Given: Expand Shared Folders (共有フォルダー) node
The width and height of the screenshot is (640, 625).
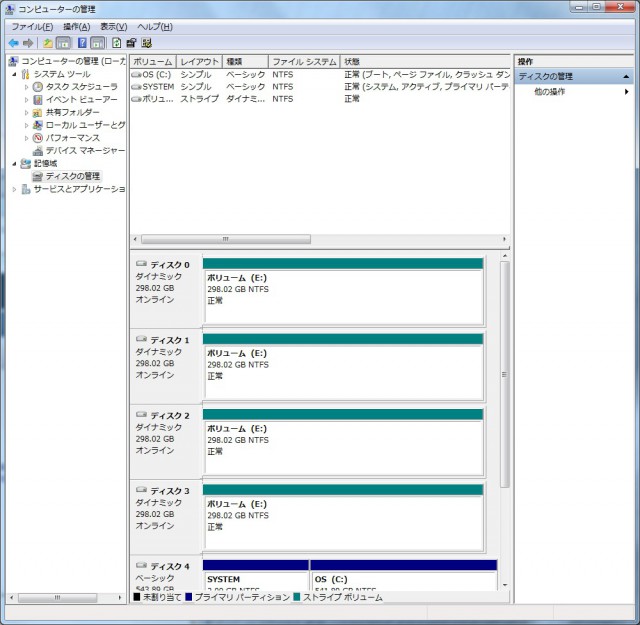Looking at the screenshot, I should pyautogui.click(x=27, y=113).
